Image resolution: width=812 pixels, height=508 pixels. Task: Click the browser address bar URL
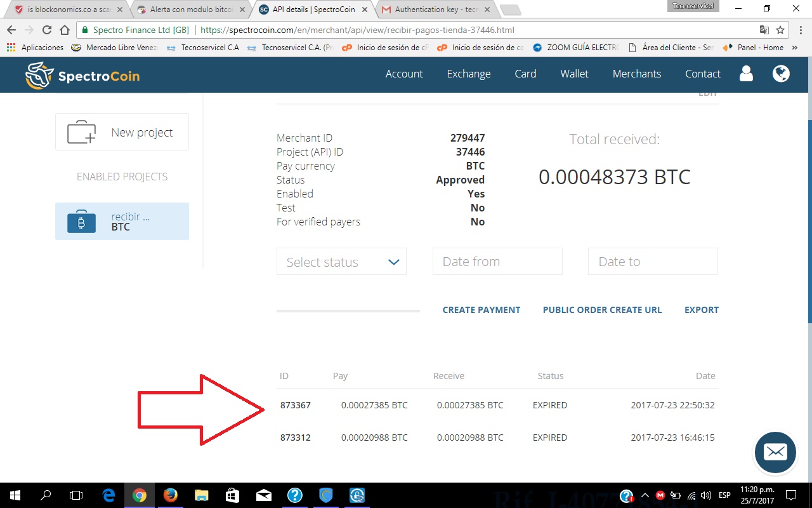pyautogui.click(x=357, y=30)
